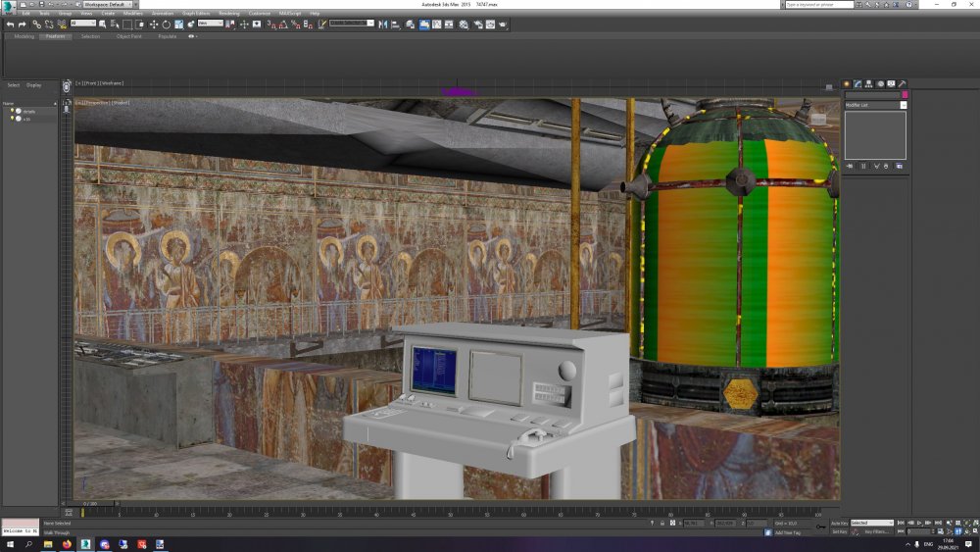Screen dimensions: 980x552
Task: Open the Hierarchy command panel tab
Action: (869, 84)
